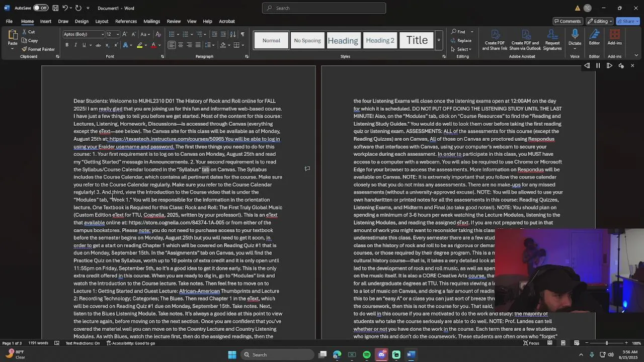This screenshot has height=362, width=644.
Task: Open the File menu
Action: (x=9, y=21)
